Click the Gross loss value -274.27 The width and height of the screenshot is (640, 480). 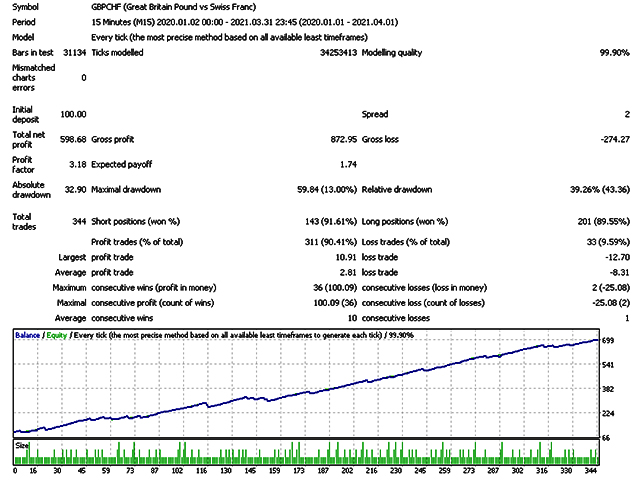pos(615,140)
